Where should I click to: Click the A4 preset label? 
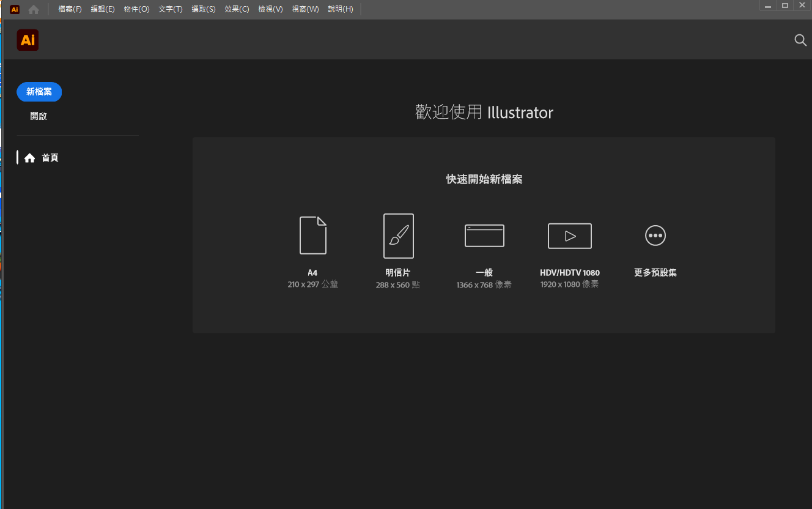pyautogui.click(x=312, y=273)
